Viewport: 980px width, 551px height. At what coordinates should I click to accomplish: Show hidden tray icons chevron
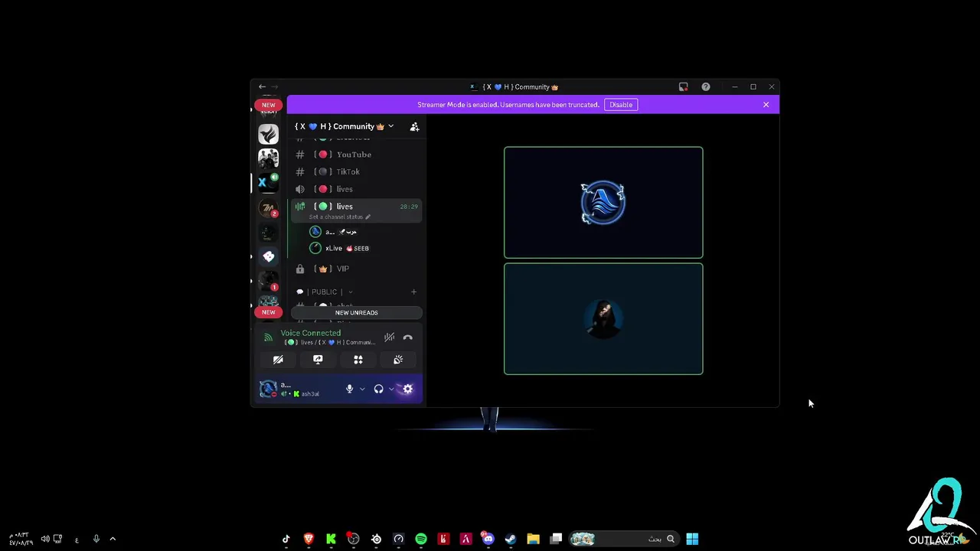pos(113,539)
